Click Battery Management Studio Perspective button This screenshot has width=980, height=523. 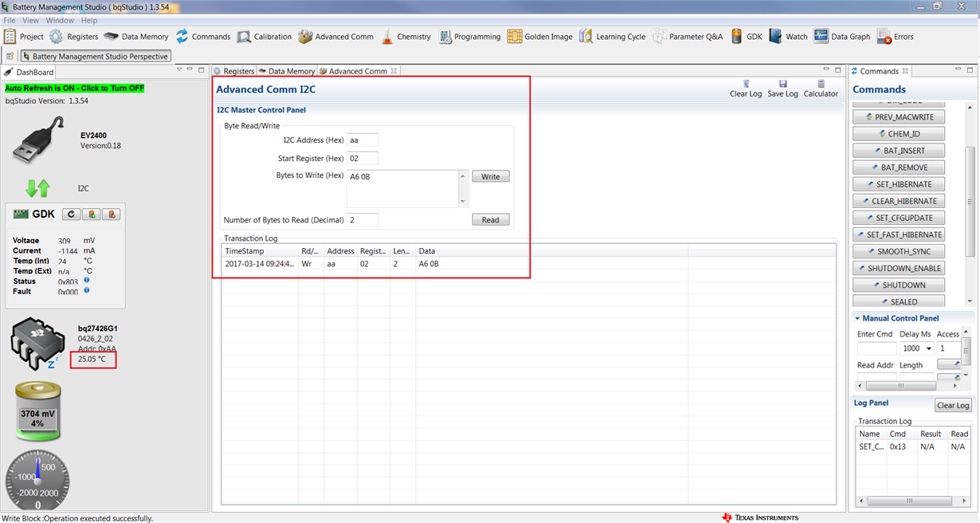(96, 57)
